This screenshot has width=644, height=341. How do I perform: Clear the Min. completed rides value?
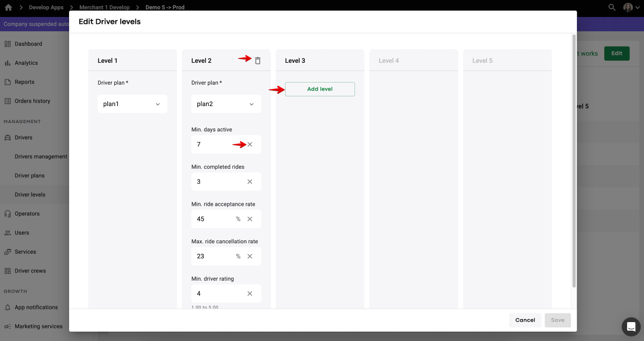point(250,182)
